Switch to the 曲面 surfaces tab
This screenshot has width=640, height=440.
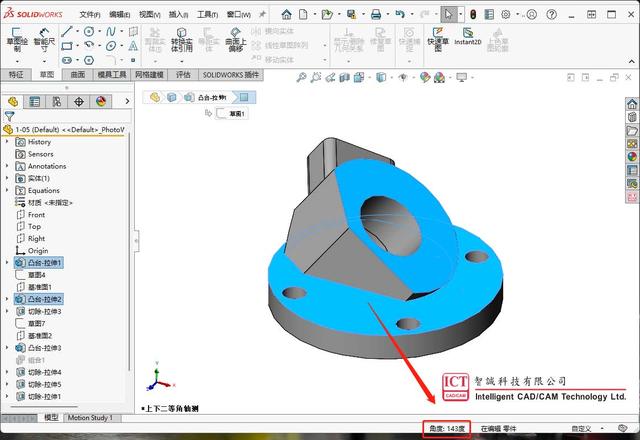(78, 75)
